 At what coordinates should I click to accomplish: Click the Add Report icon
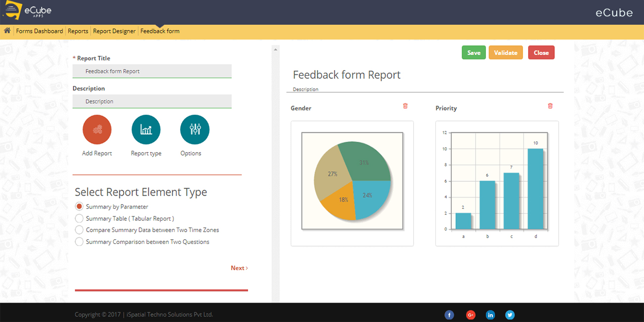(97, 129)
